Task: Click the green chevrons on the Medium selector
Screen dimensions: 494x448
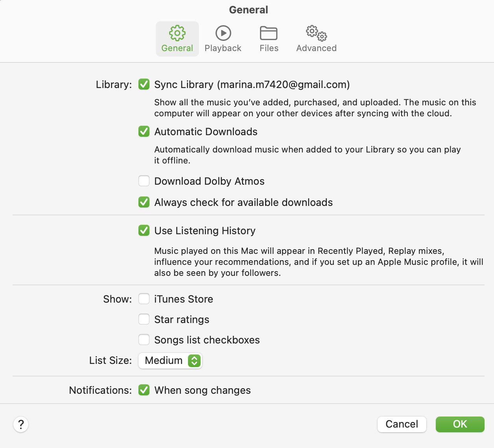Action: (x=194, y=360)
